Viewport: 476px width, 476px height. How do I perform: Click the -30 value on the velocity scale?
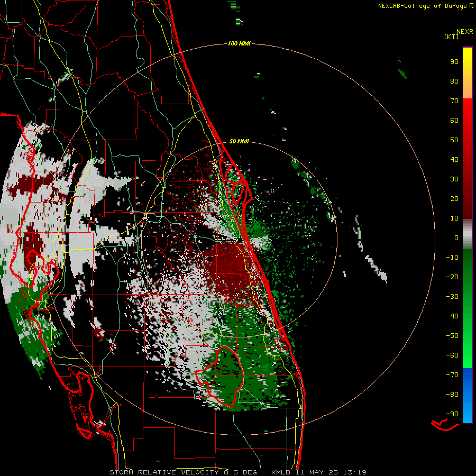point(452,297)
